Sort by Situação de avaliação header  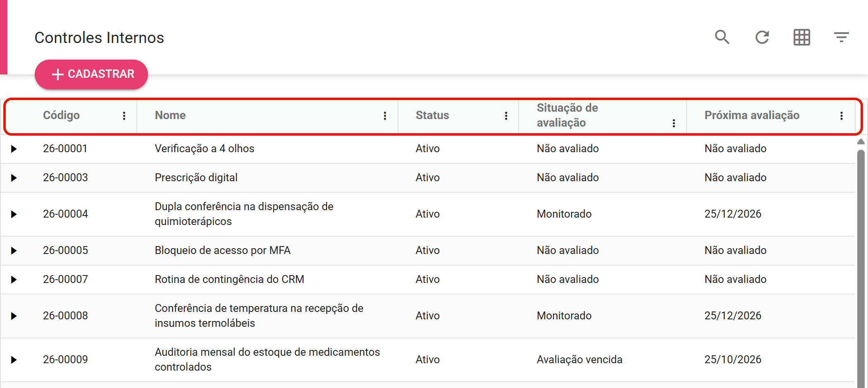pos(567,115)
